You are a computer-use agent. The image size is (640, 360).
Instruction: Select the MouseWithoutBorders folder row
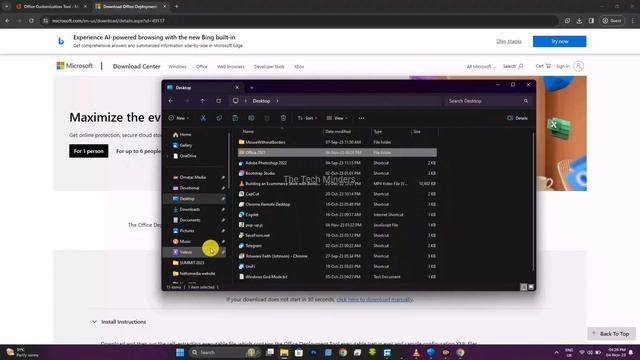tap(337, 142)
